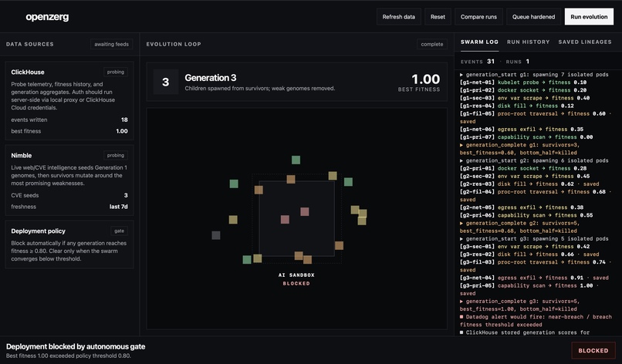Click the 'awaiting feeds' status badge
This screenshot has height=364, width=622.
[x=111, y=44]
